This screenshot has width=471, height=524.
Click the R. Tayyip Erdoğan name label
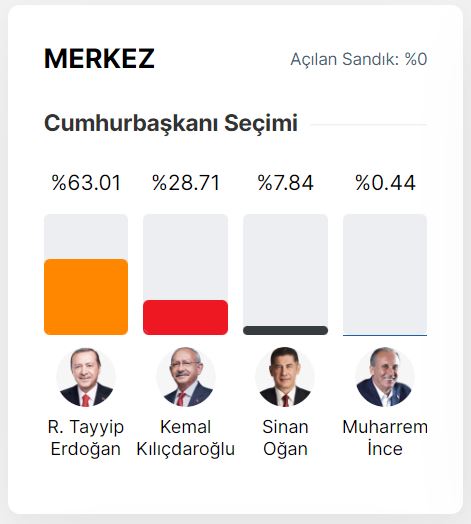86,438
